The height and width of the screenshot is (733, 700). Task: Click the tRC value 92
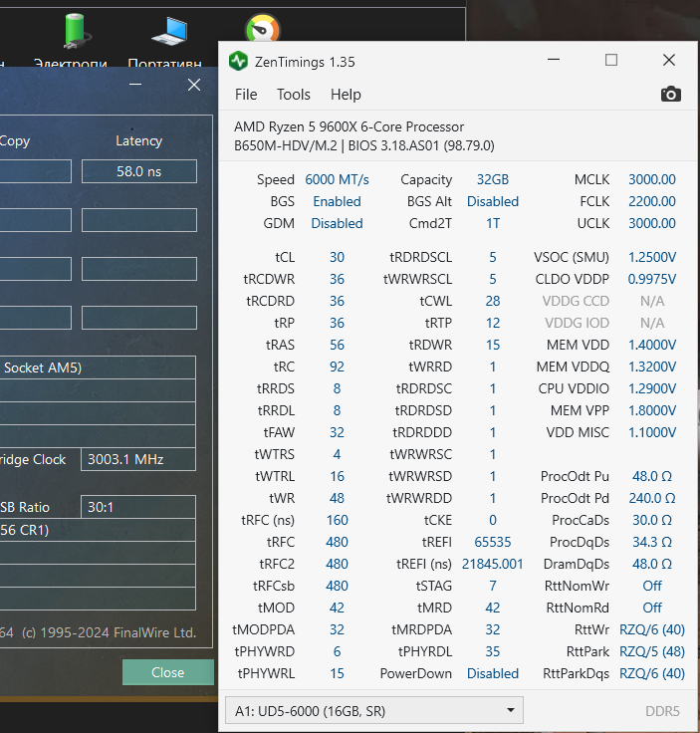pyautogui.click(x=337, y=366)
